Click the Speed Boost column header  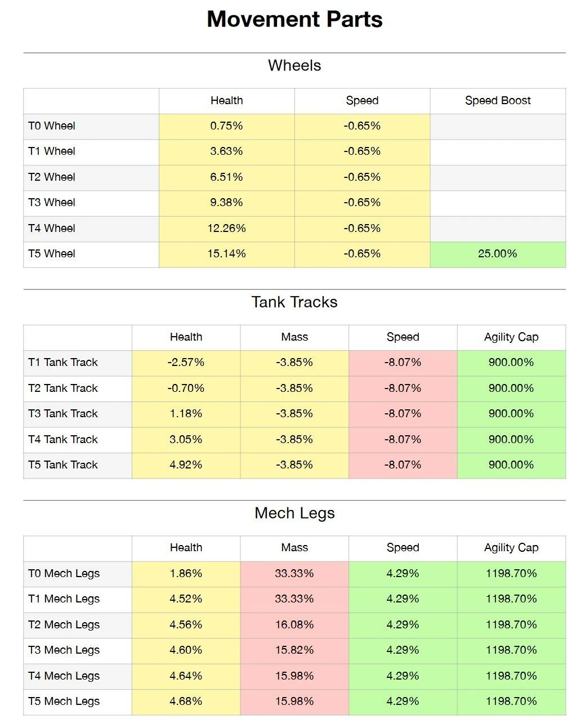point(498,101)
